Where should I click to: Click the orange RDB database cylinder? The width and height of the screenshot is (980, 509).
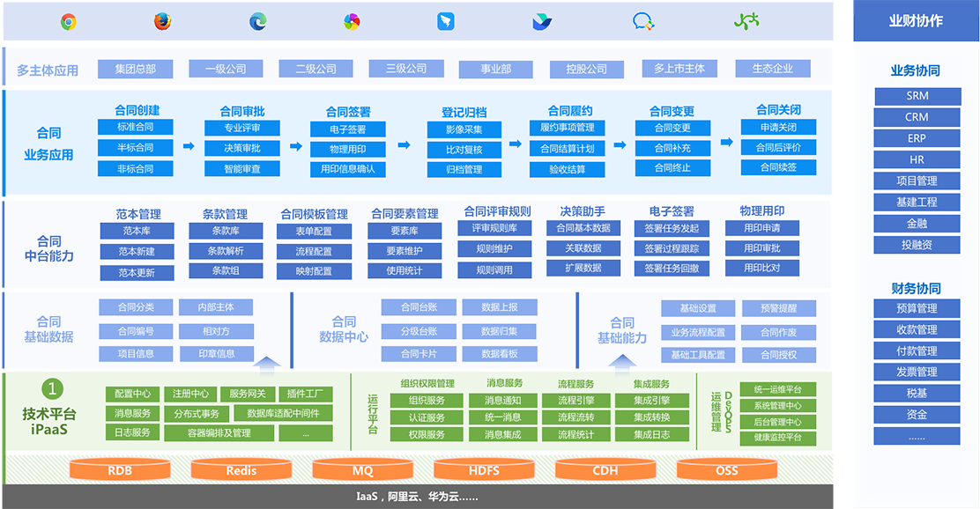[120, 470]
